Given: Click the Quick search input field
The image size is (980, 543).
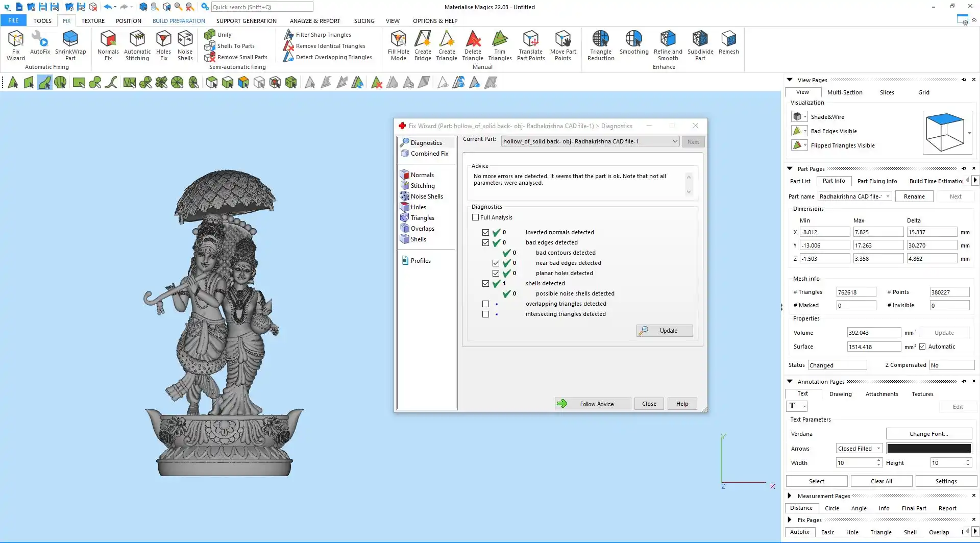Looking at the screenshot, I should [x=262, y=7].
